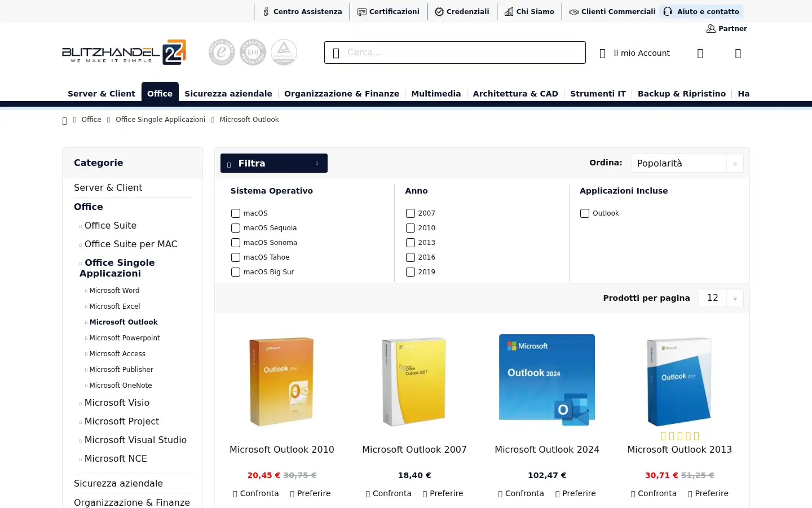The image size is (812, 508).
Task: Open the Blitzhandel24 logo homepage link
Action: pos(124,52)
